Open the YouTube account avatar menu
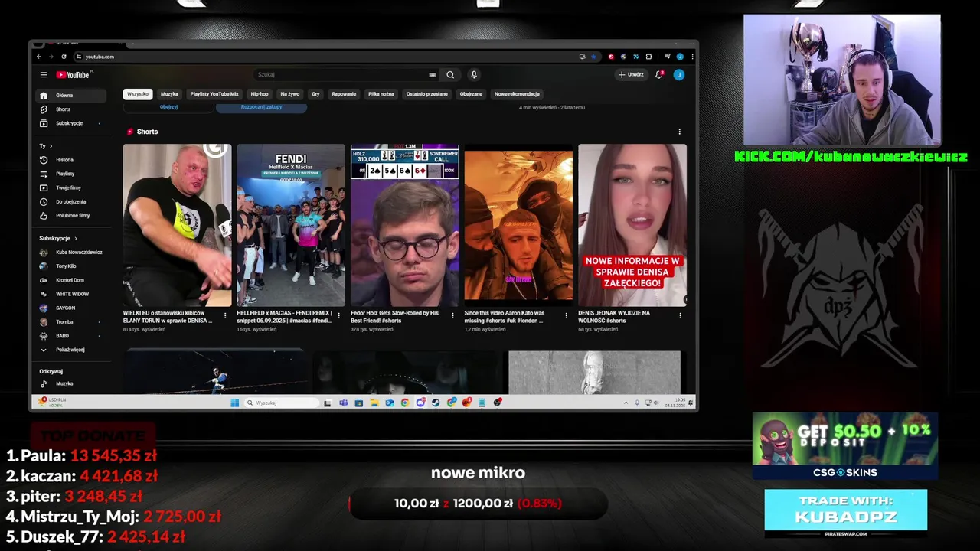Viewport: 980px width, 551px height. [x=679, y=75]
